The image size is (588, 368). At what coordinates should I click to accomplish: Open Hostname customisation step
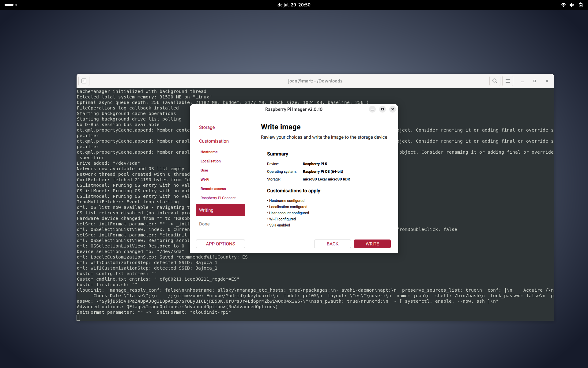tap(209, 152)
